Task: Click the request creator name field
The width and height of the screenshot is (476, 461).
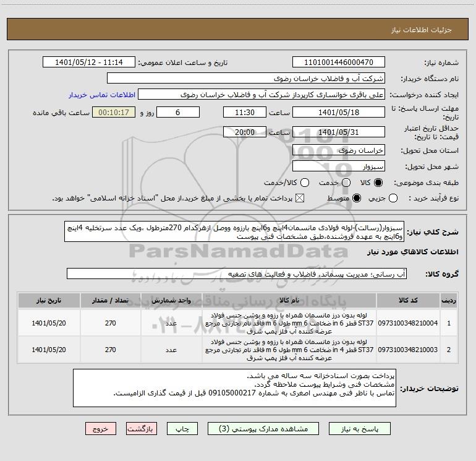Action: (261, 95)
